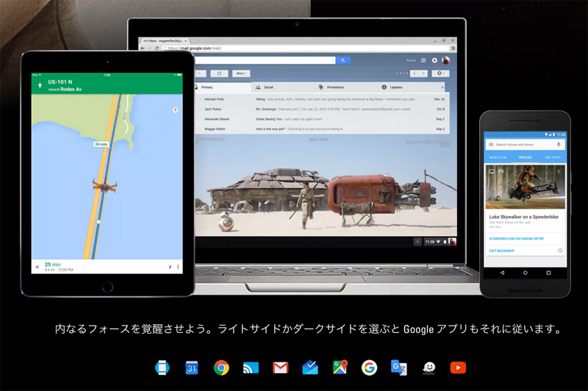Switch to the Social Gmail tab
Viewport: 588px width, 391px height.
click(282, 87)
